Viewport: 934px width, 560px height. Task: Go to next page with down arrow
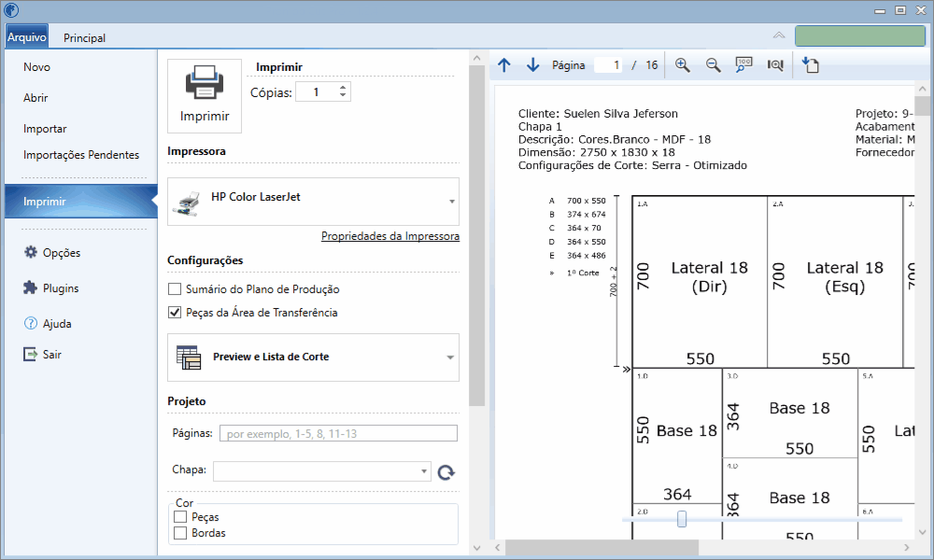[x=533, y=65]
